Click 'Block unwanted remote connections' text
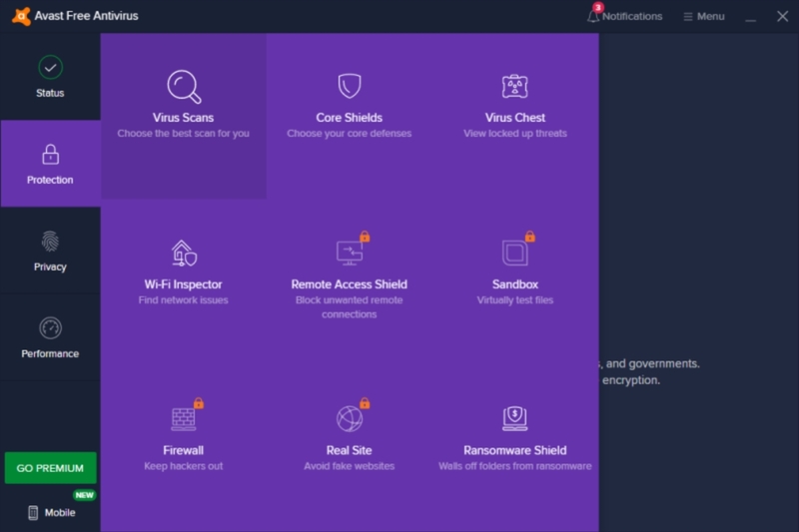The image size is (799, 532). 349,307
